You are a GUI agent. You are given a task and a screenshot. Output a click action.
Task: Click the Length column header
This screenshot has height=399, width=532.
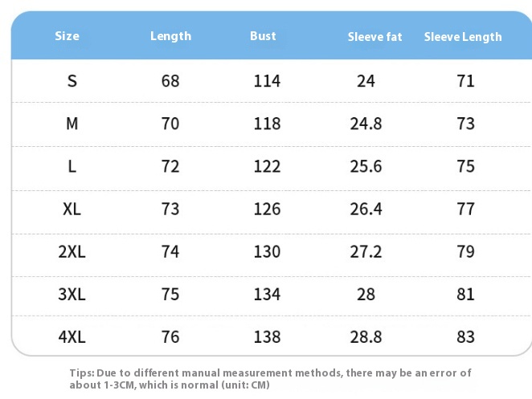[170, 36]
